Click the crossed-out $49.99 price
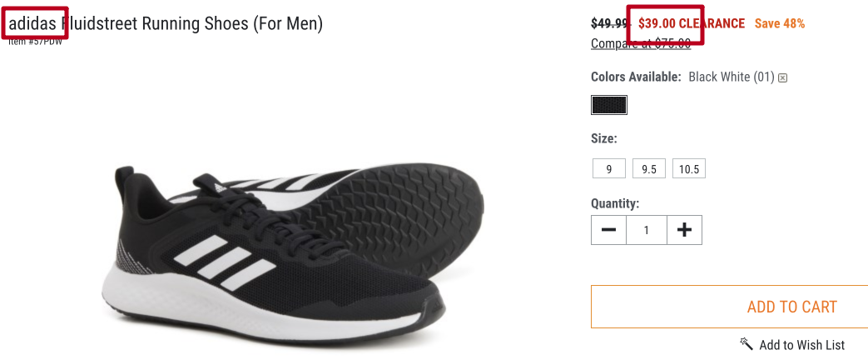 point(611,23)
